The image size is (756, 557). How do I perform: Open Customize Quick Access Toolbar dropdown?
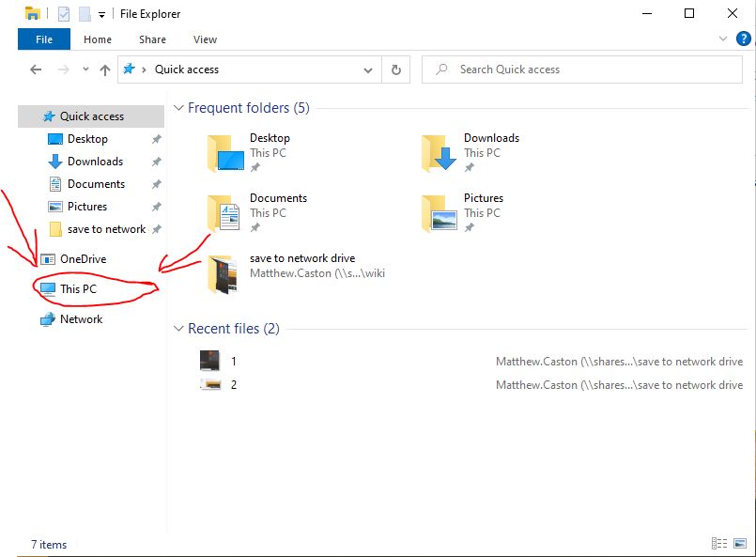pyautogui.click(x=101, y=15)
